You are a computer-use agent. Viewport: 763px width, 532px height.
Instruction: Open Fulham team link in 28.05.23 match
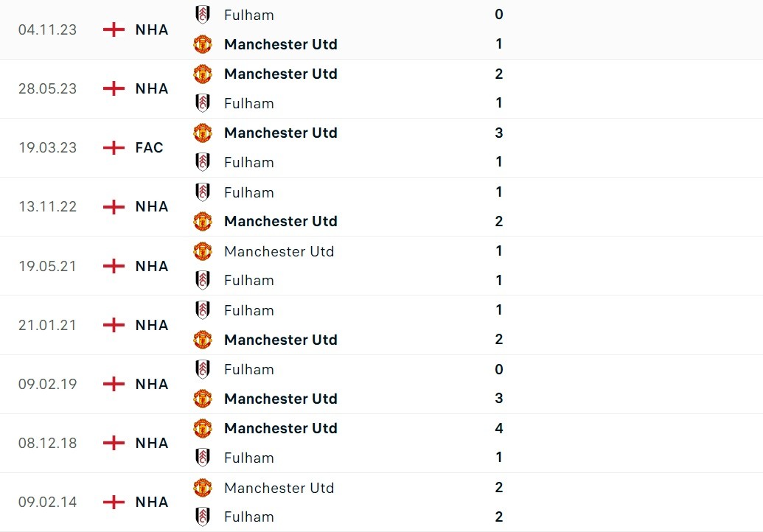point(248,103)
